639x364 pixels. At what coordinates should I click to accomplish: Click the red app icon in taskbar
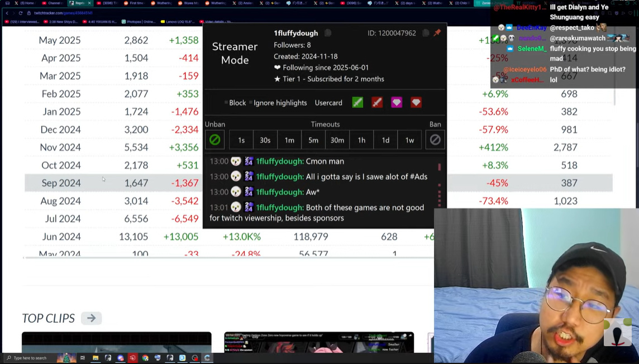[x=133, y=358]
